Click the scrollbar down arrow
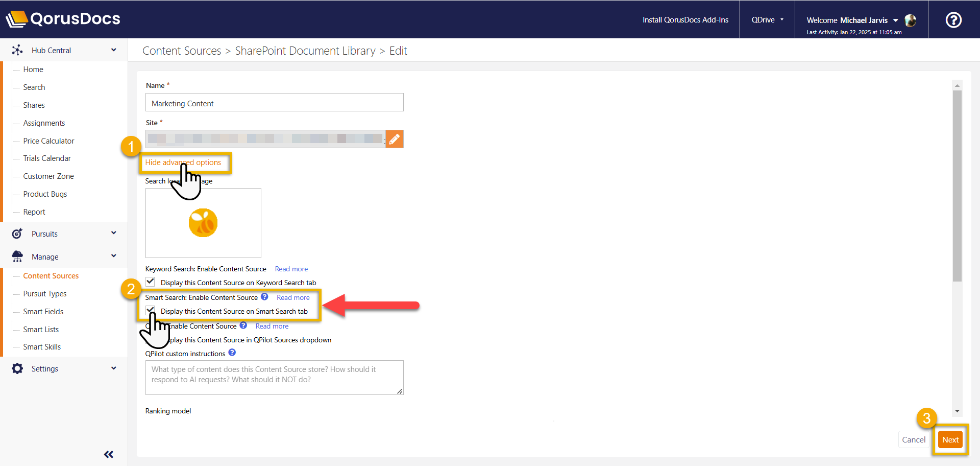 coord(957,411)
